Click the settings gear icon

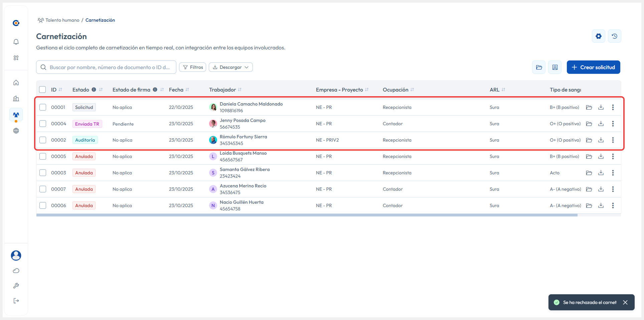point(598,36)
